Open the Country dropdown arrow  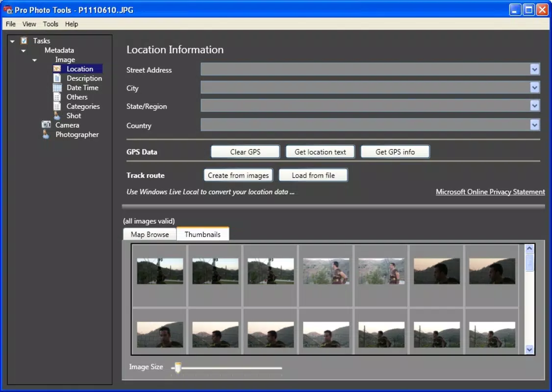click(534, 124)
